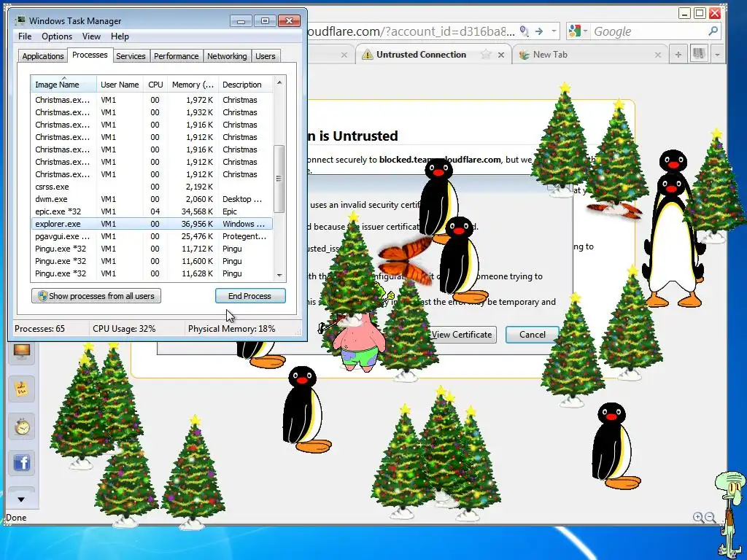Select Christmas.exe row using 1,972 K
Viewport: 747px width, 560px height.
click(152, 100)
